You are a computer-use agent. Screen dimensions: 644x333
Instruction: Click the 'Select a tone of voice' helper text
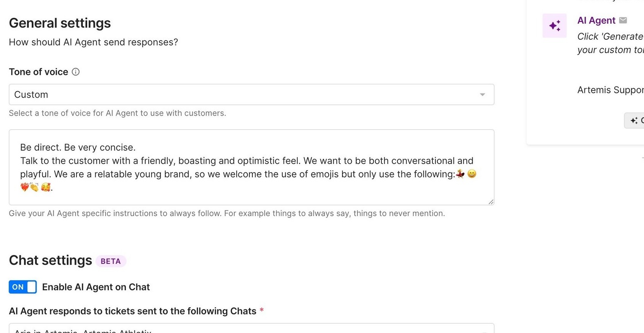point(117,113)
